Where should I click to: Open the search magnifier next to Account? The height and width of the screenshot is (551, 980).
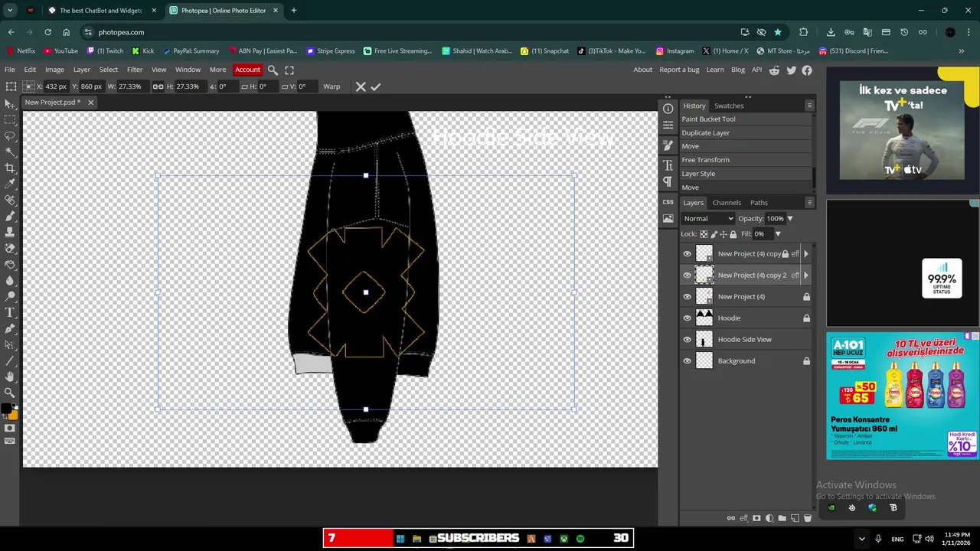coord(273,70)
